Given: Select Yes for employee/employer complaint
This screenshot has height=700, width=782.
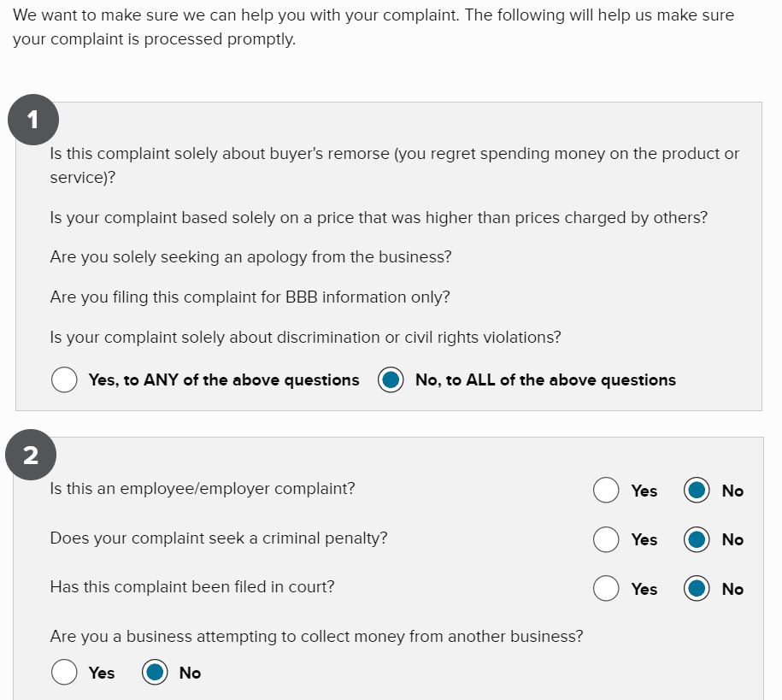Looking at the screenshot, I should click(607, 491).
